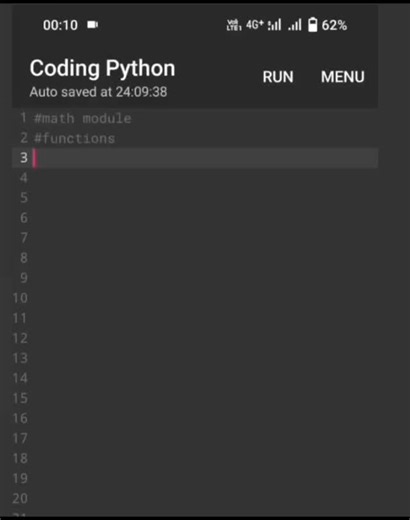Click line number 19 in gutter
Screen dimensions: 410x520
(x=20, y=478)
